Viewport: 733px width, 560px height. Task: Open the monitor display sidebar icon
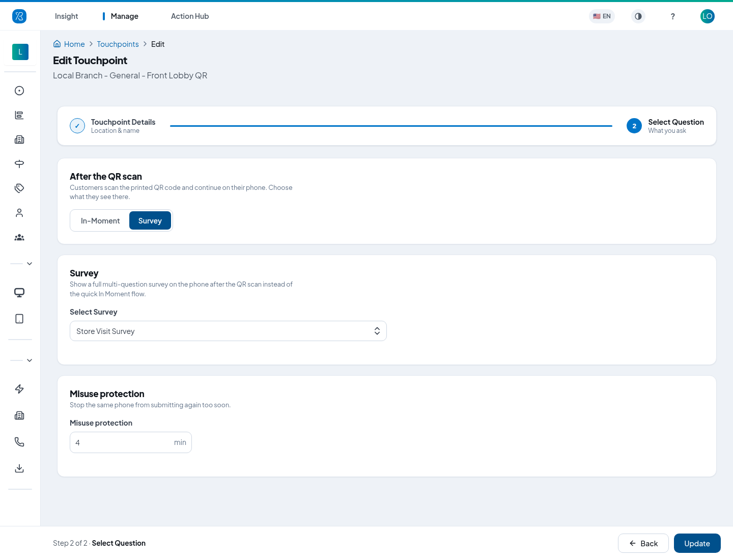click(x=19, y=292)
